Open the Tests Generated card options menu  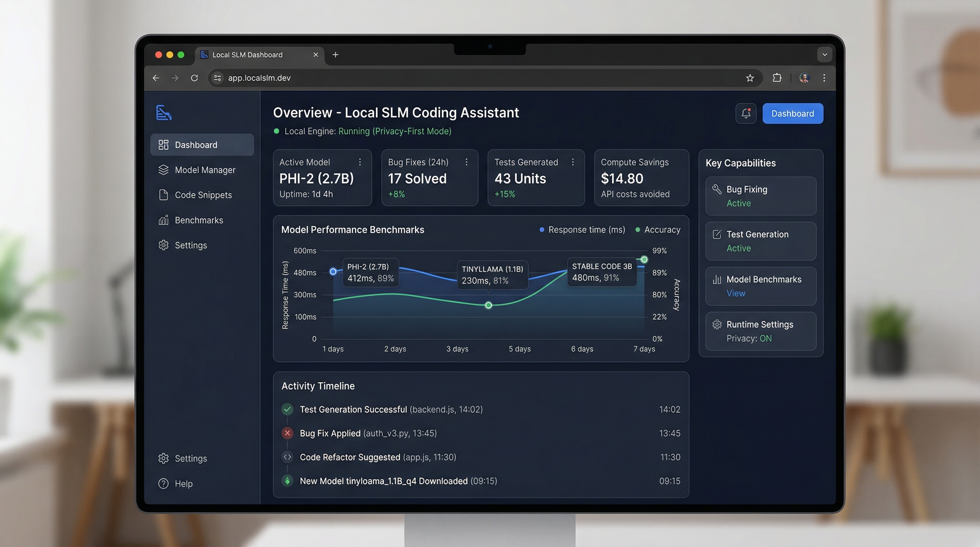coord(573,162)
